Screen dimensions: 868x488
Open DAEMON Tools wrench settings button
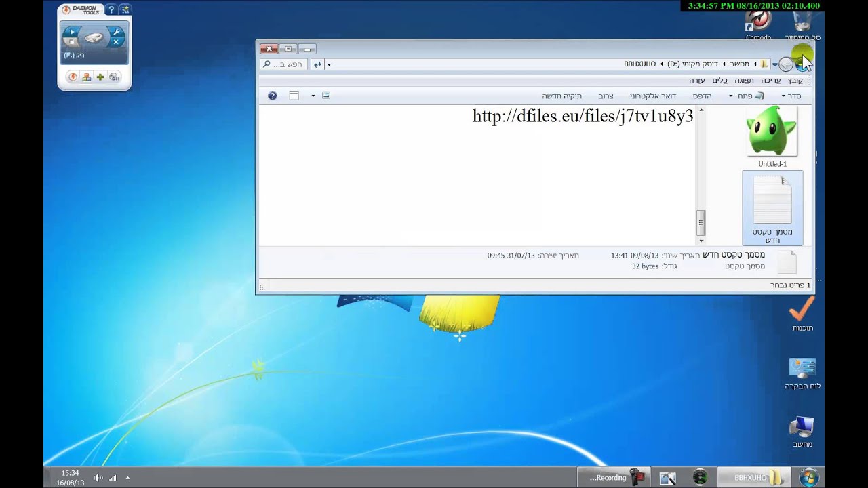point(116,32)
